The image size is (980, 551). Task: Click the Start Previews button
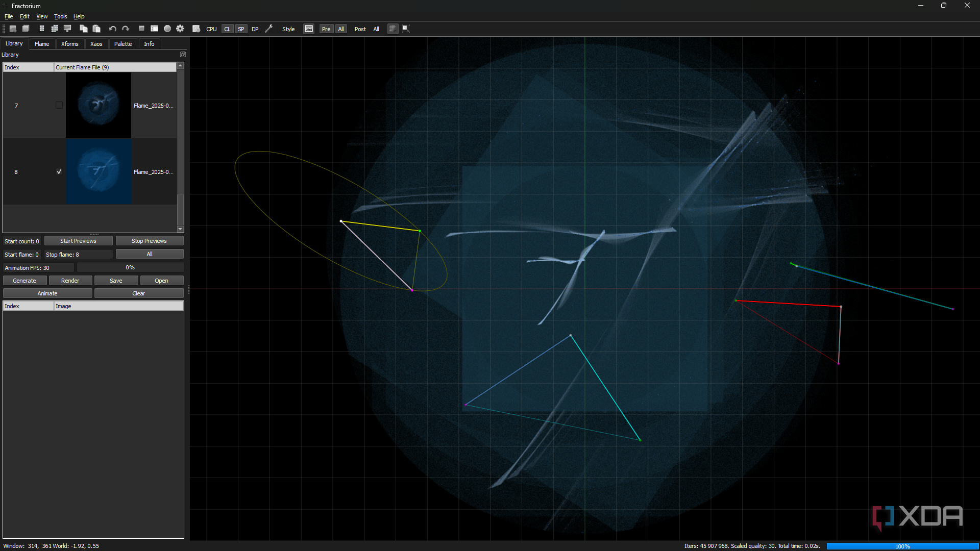(78, 241)
